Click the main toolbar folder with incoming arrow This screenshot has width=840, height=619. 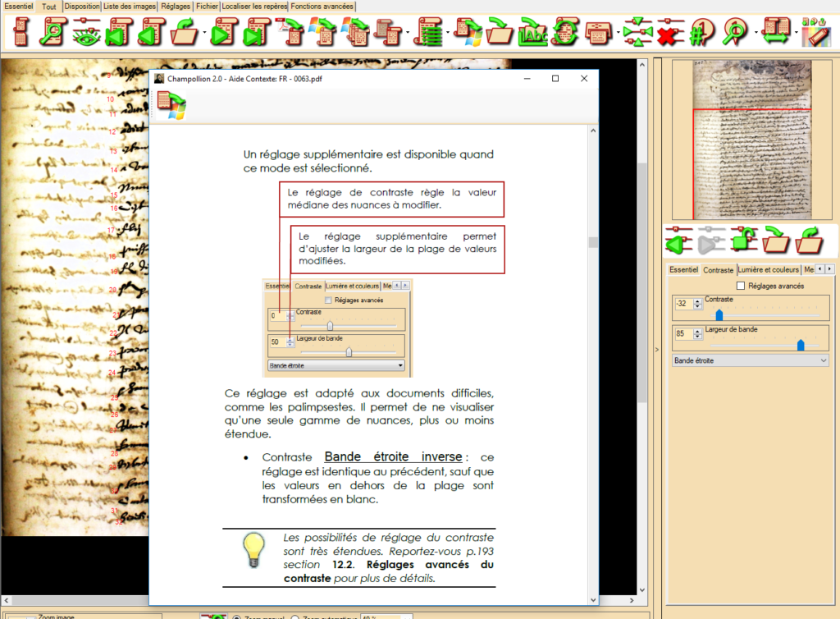click(500, 32)
